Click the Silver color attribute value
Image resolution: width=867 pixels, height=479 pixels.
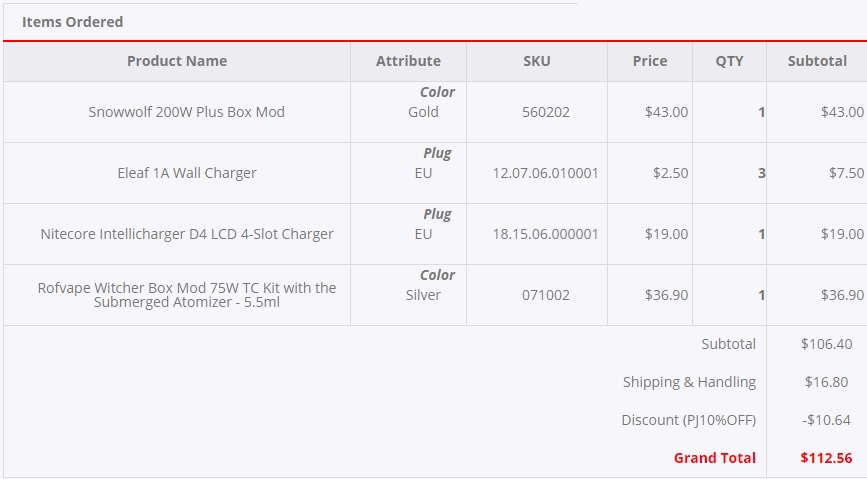click(x=423, y=295)
